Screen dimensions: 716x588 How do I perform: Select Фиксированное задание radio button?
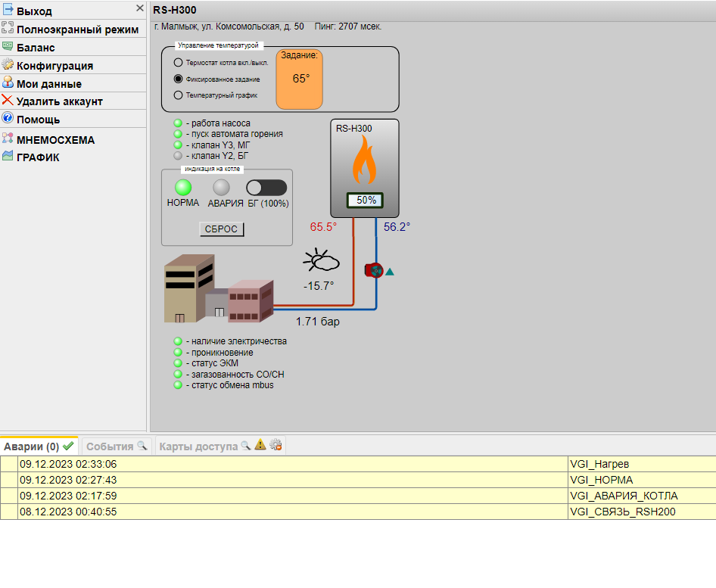178,79
